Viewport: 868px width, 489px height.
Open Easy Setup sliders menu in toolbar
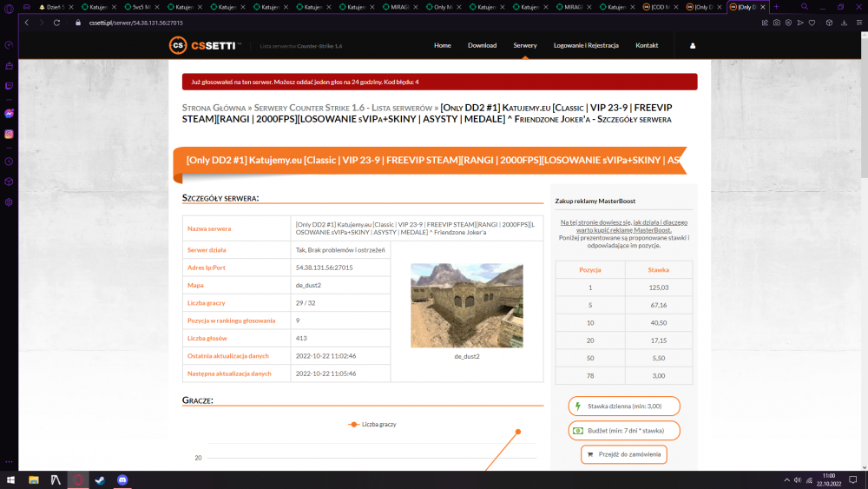pyautogui.click(x=859, y=23)
